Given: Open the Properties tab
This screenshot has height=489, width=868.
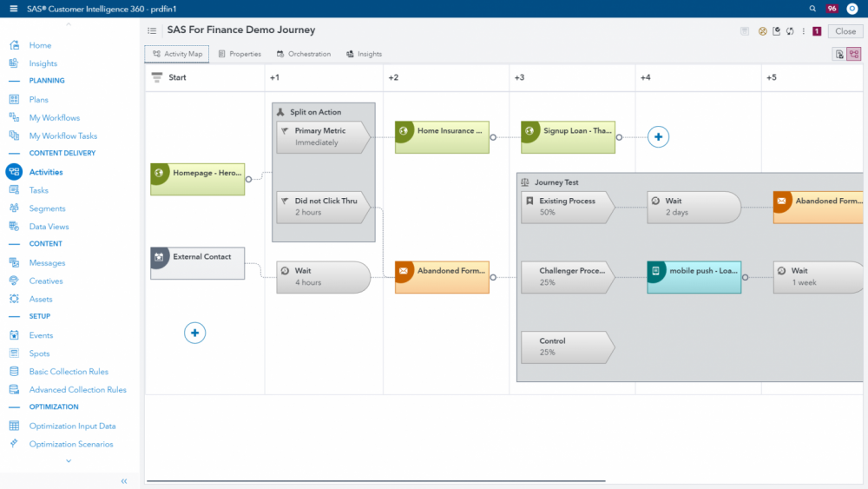Looking at the screenshot, I should [240, 54].
